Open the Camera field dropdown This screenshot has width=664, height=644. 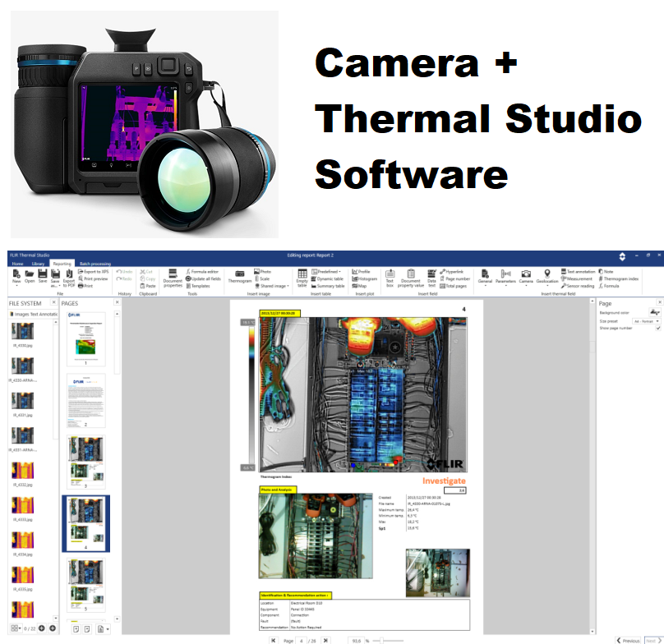(526, 278)
